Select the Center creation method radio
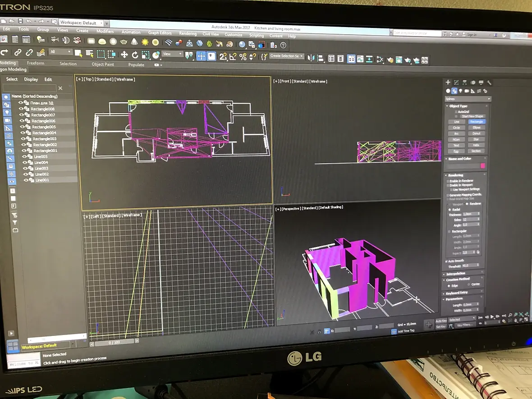This screenshot has height=399, width=532. (469, 284)
